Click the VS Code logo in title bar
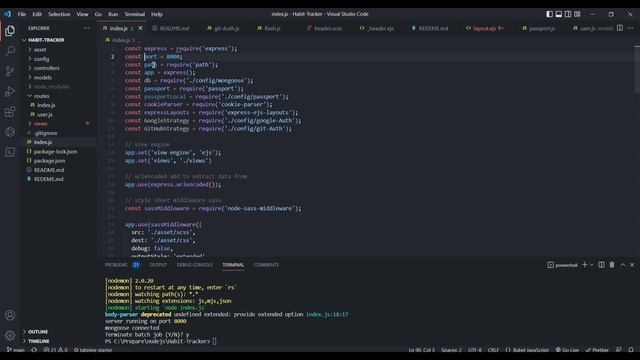 point(8,14)
